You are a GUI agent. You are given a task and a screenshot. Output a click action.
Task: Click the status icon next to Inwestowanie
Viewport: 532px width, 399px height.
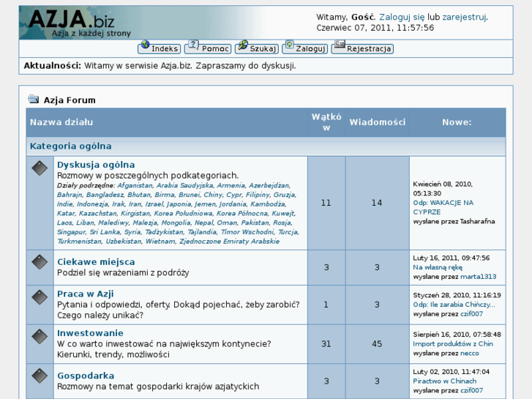click(x=40, y=337)
